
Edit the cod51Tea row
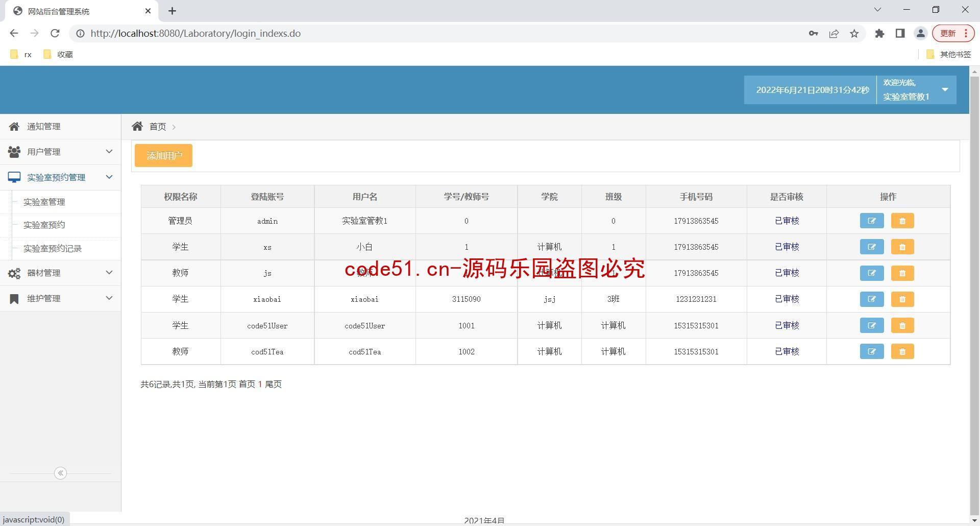click(x=871, y=352)
